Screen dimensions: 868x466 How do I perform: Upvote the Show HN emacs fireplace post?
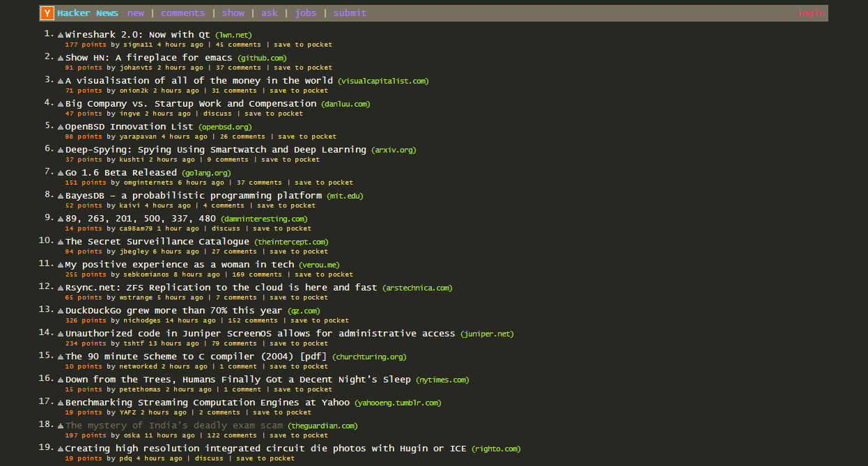pyautogui.click(x=59, y=56)
